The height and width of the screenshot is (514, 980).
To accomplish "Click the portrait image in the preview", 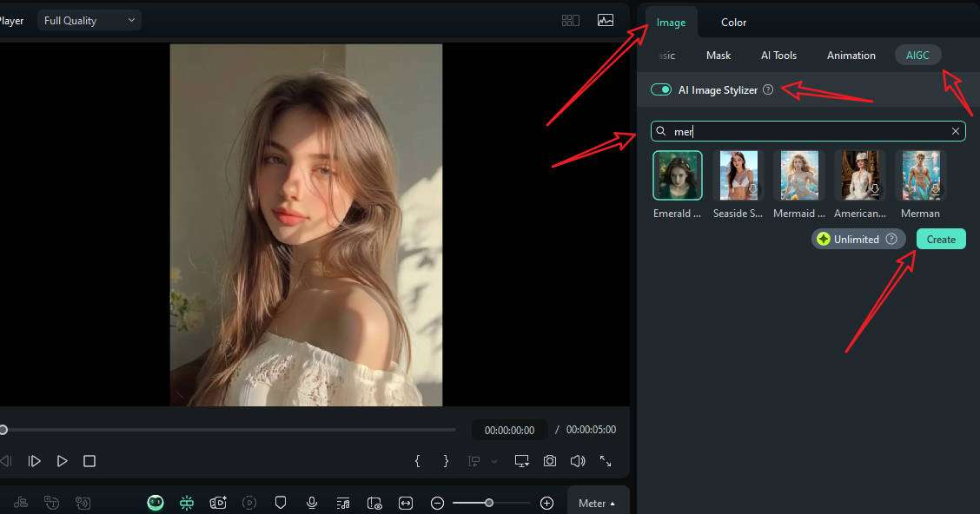I will (306, 225).
